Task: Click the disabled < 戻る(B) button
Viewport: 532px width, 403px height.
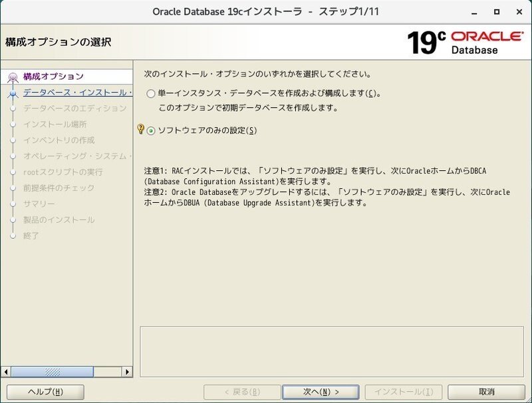Action: pyautogui.click(x=242, y=392)
